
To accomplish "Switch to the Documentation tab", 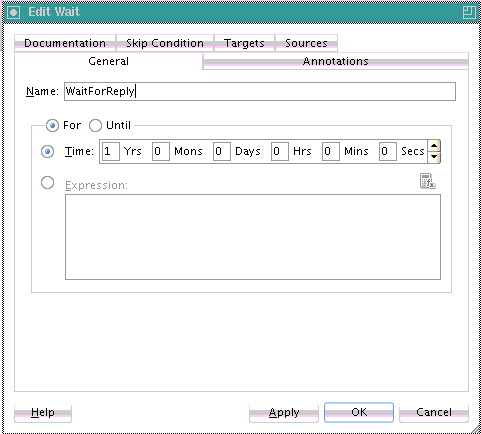I will click(x=65, y=43).
